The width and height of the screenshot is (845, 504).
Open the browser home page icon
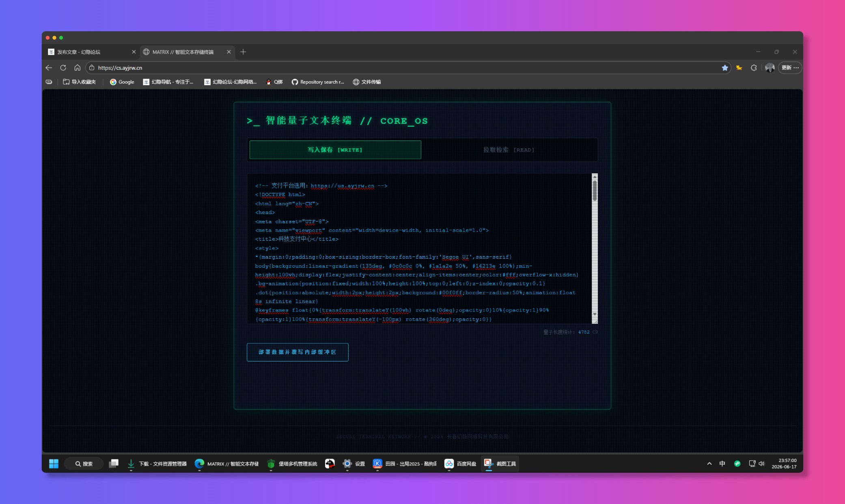coord(77,68)
